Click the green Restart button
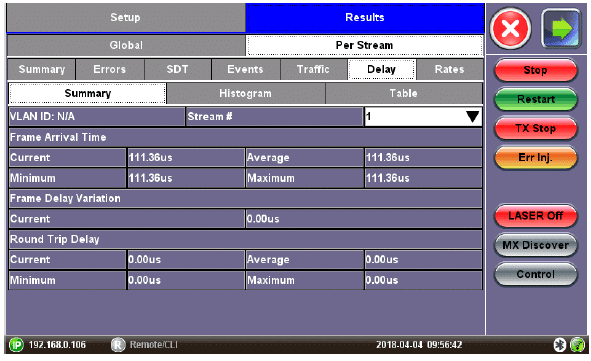 (536, 99)
